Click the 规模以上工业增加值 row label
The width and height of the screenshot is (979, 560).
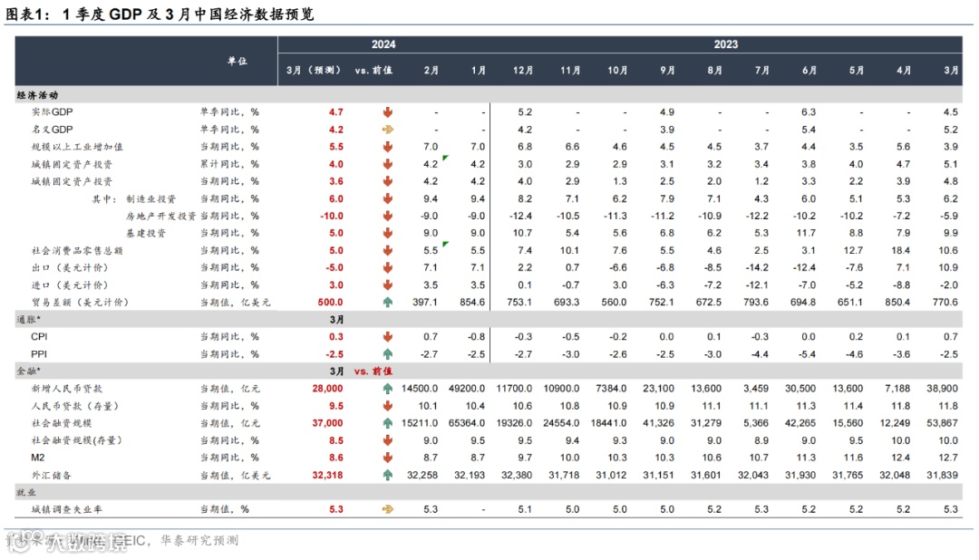coord(77,147)
